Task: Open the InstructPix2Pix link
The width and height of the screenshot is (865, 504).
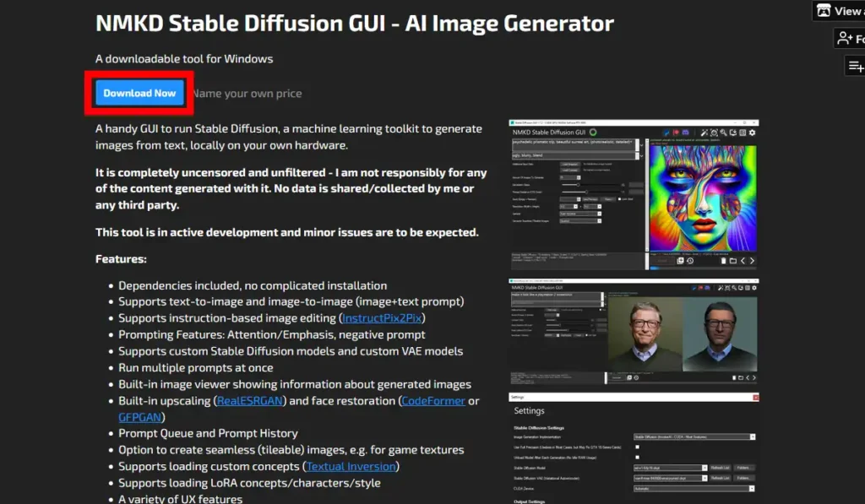Action: click(x=382, y=318)
